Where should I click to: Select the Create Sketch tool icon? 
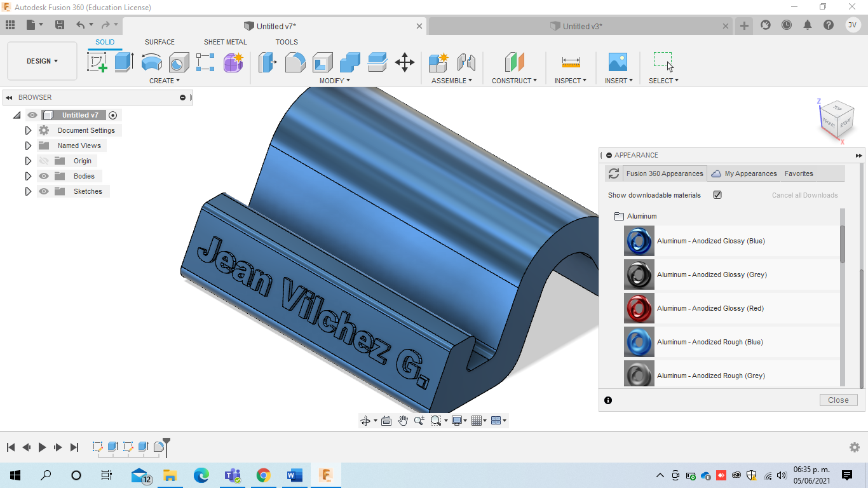click(x=97, y=62)
